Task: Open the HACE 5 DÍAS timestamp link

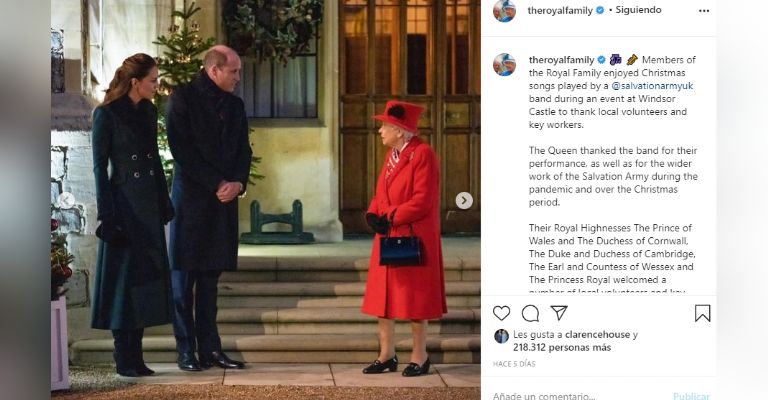Action: coord(514,364)
